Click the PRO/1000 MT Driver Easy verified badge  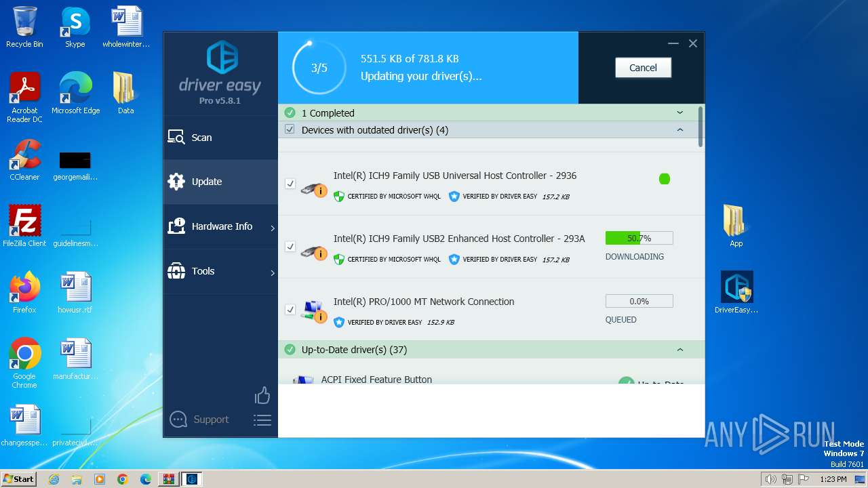coord(339,323)
